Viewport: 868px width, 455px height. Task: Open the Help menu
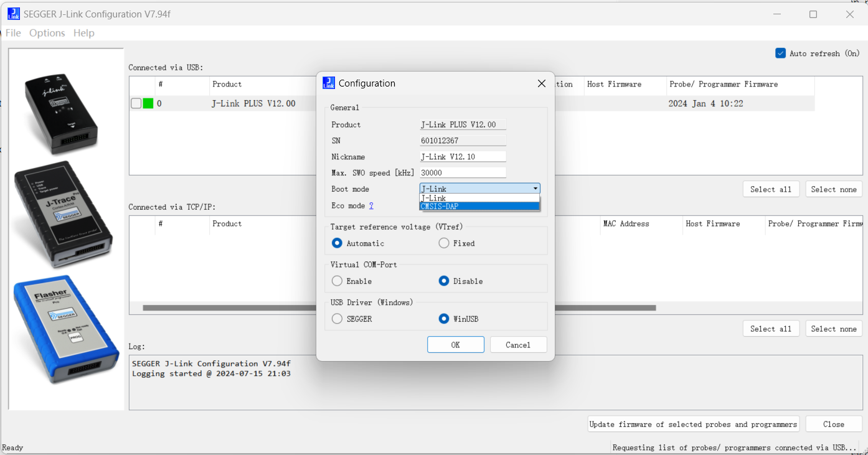tap(84, 33)
